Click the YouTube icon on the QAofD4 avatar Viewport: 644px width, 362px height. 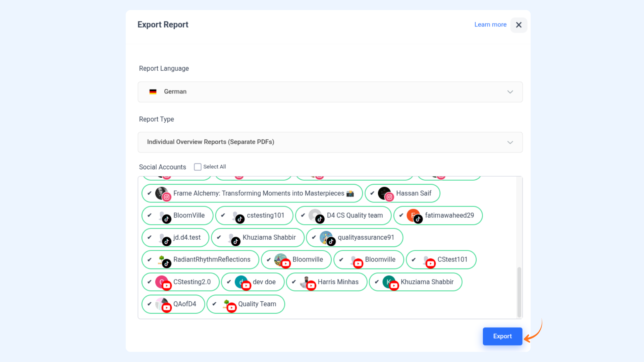167,308
